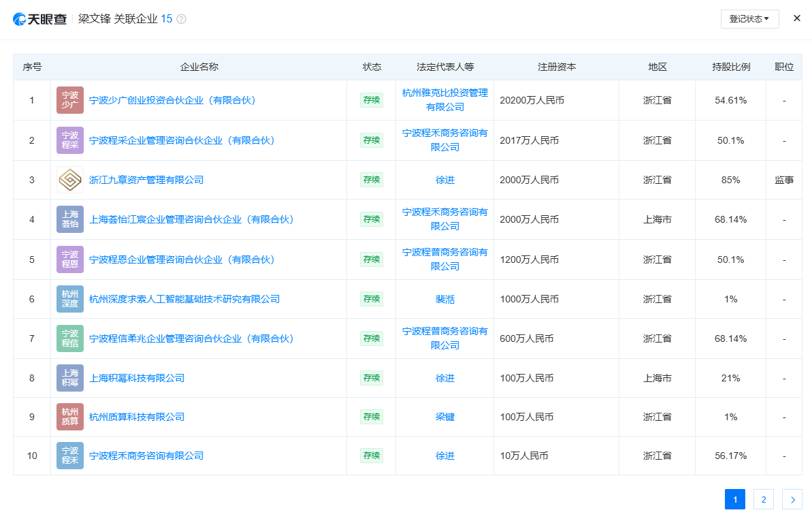
Task: Open 宁波程普商务咨询有限公司 representative link in row 5
Action: [x=445, y=259]
